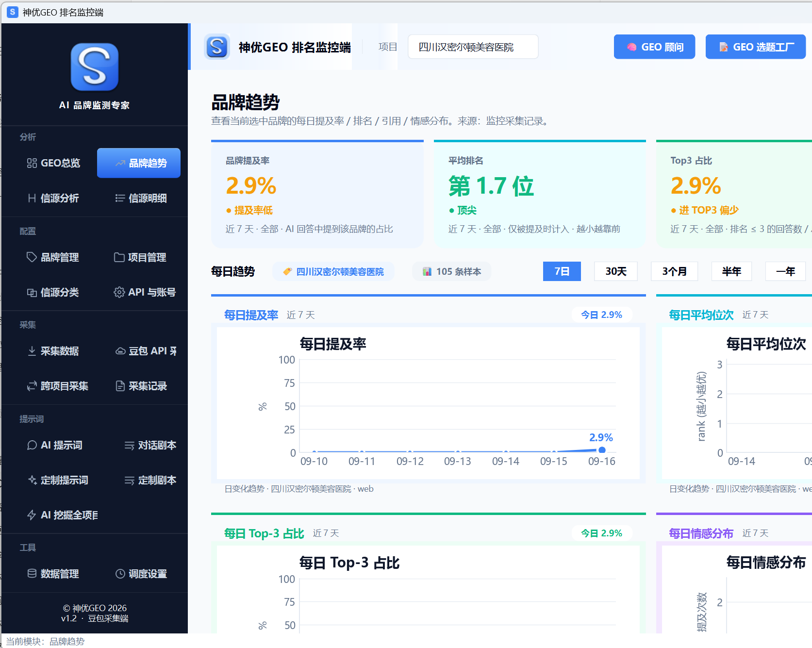Open the 信源分析 page
This screenshot has width=812, height=648.
click(53, 198)
